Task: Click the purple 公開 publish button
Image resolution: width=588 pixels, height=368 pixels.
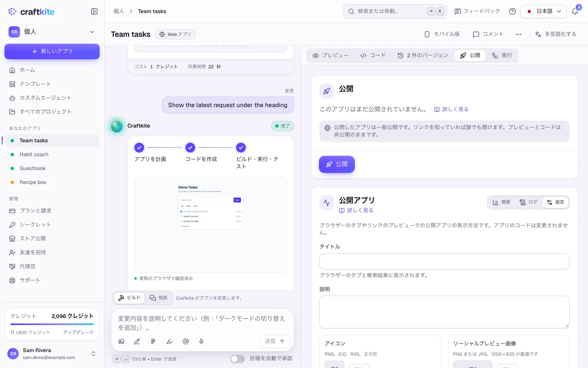Action: (x=337, y=164)
